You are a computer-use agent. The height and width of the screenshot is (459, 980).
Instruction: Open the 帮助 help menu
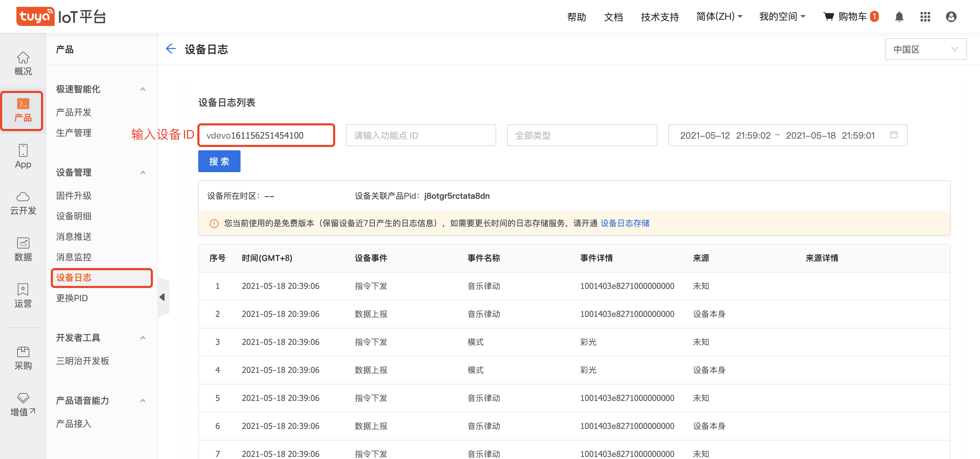click(576, 16)
